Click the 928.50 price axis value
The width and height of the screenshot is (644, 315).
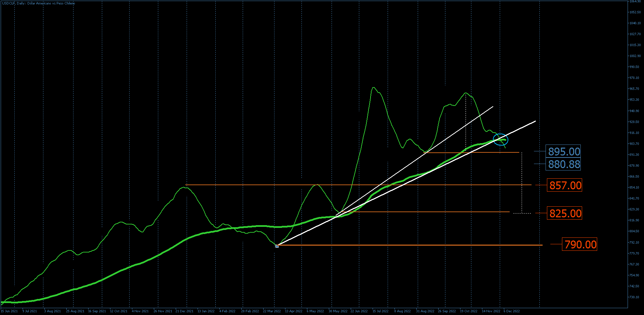click(x=634, y=122)
